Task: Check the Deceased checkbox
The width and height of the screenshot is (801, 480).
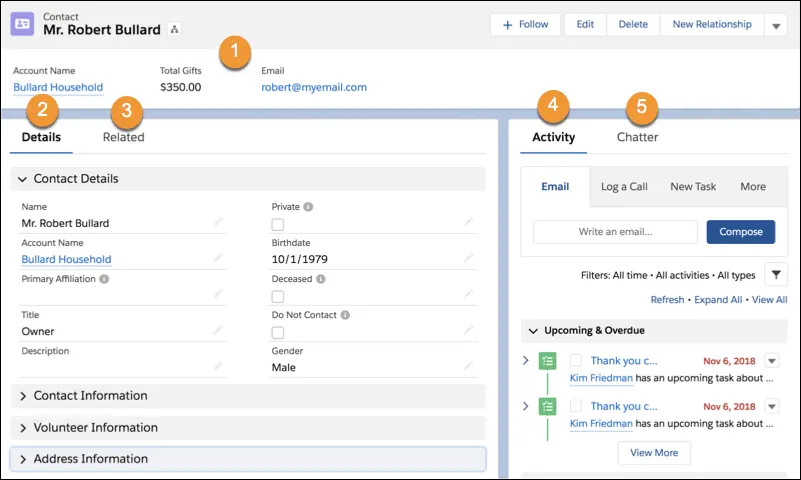Action: [278, 296]
